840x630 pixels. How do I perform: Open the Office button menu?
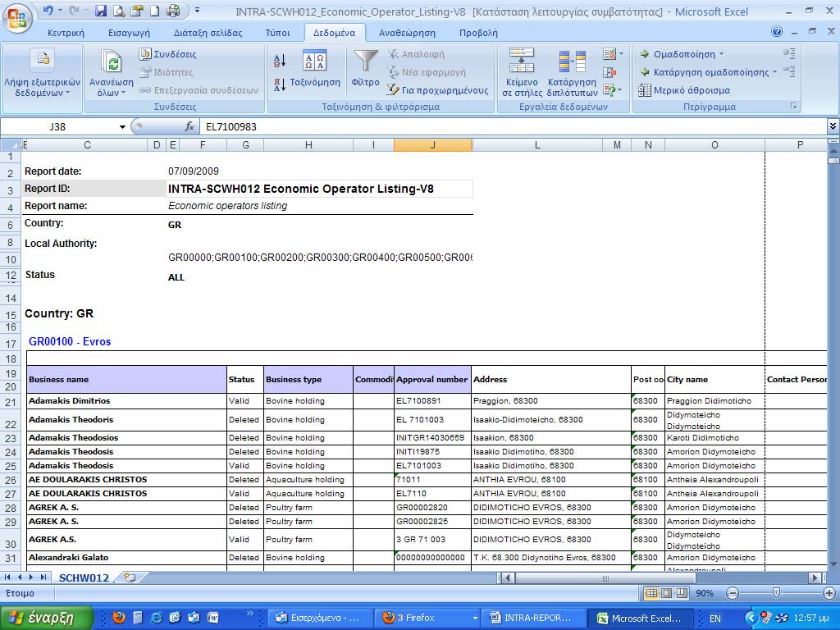coord(16,18)
